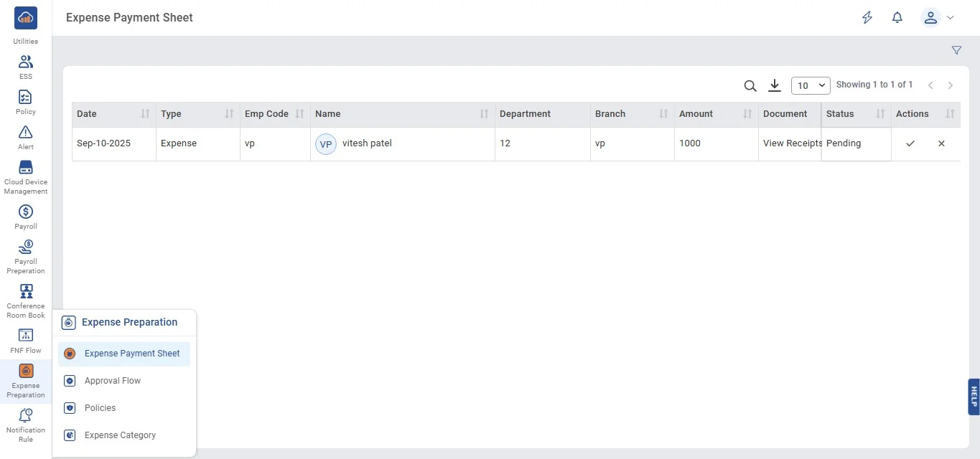Open the user profile dropdown
The image size is (980, 459).
click(938, 18)
